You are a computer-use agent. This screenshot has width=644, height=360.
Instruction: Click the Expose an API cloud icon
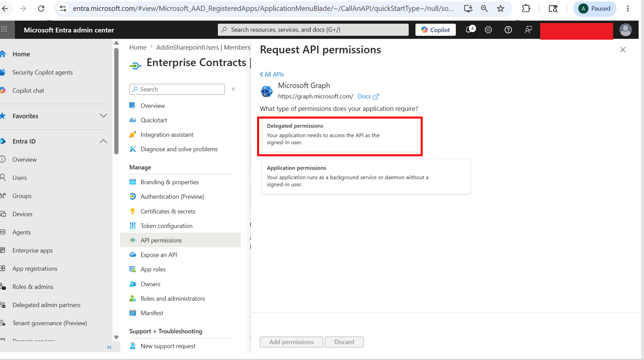coord(133,255)
